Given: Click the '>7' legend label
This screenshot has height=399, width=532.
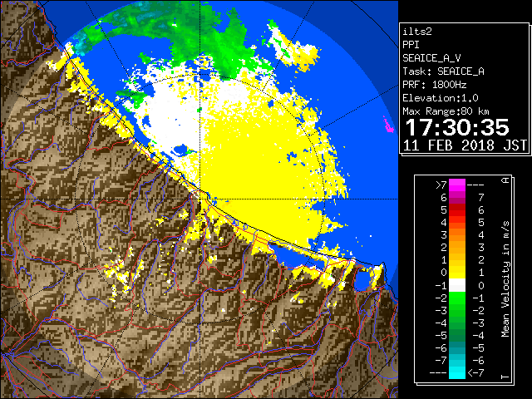Looking at the screenshot, I should click(441, 185).
